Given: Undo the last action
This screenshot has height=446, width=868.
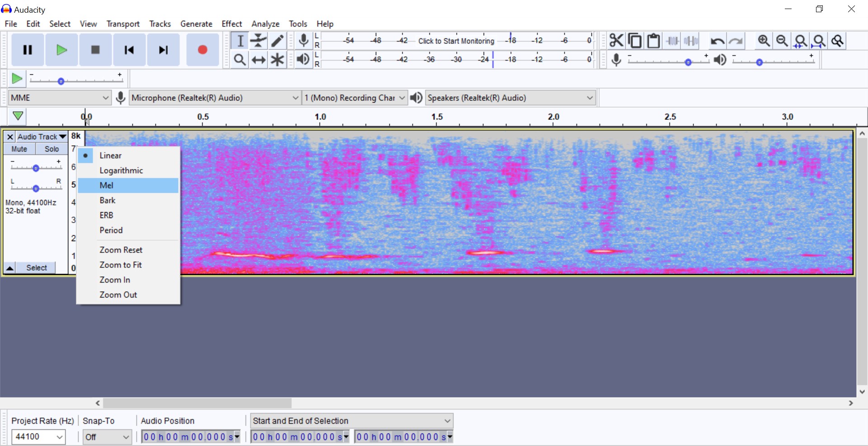Looking at the screenshot, I should [x=717, y=41].
